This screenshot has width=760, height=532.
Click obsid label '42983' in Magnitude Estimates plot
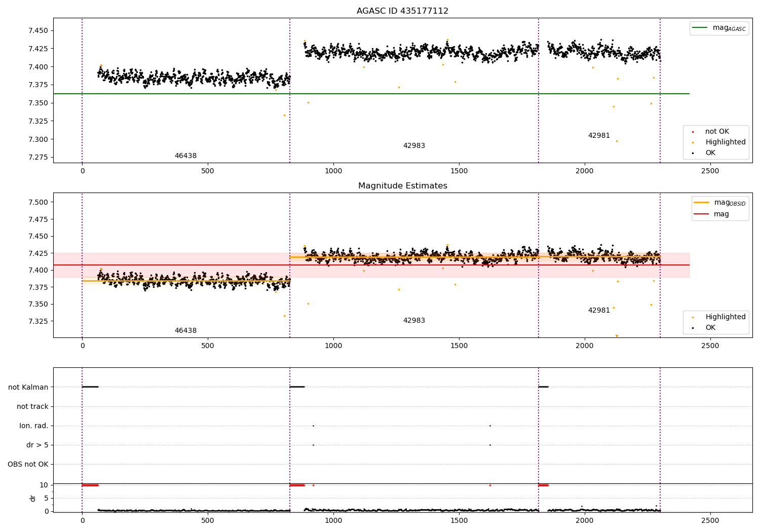point(414,321)
